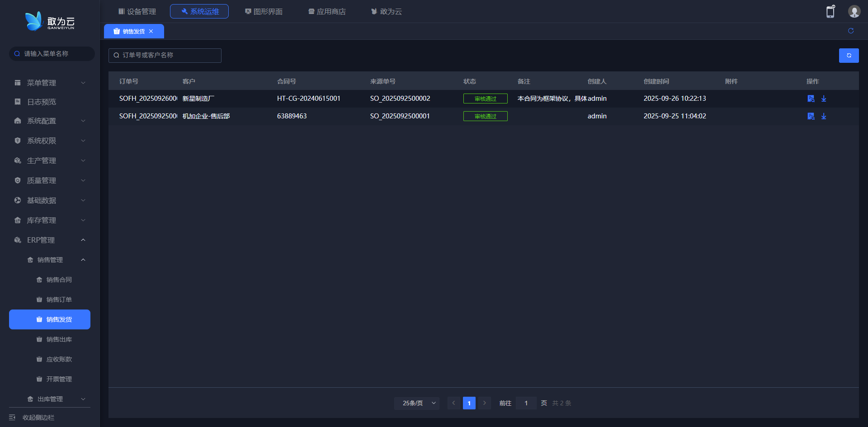Viewport: 868px width, 427px height.
Task: Click the 订单号 column header
Action: pyautogui.click(x=129, y=81)
